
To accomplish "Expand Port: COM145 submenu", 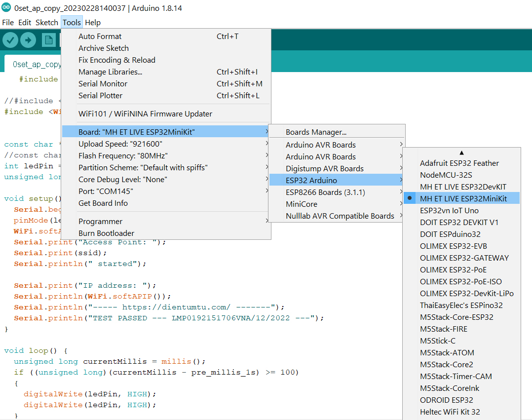I will pyautogui.click(x=166, y=191).
